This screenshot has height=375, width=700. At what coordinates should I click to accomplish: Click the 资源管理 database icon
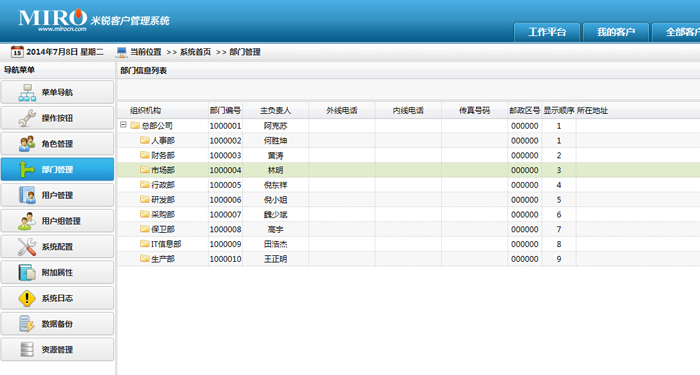coord(27,350)
